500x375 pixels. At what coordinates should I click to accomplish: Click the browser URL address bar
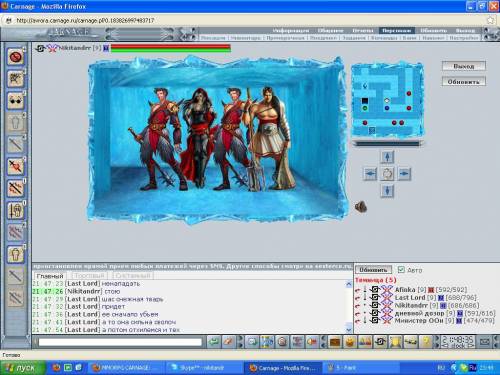pyautogui.click(x=247, y=20)
